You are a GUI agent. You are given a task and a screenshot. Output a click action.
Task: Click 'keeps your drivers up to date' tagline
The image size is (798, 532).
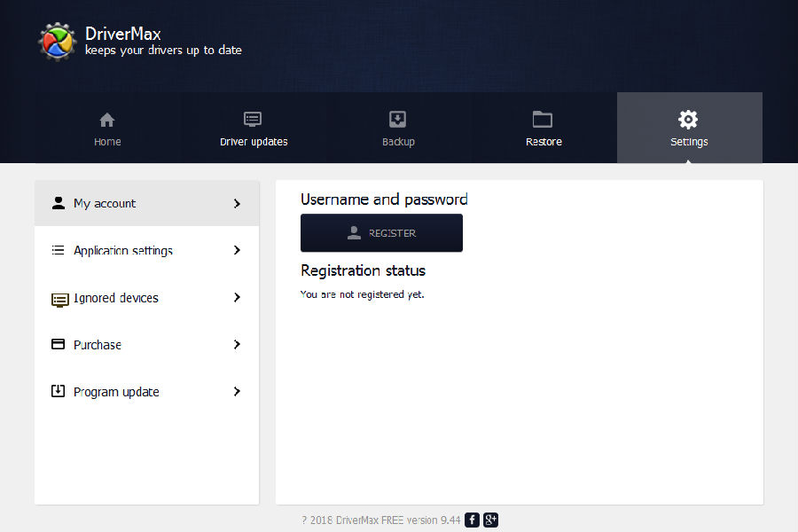163,50
